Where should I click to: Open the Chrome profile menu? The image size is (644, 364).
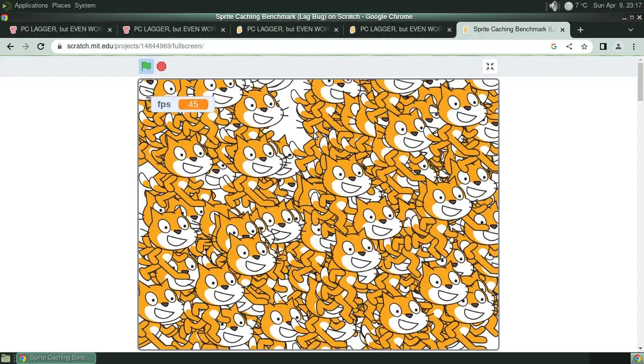[x=618, y=46]
